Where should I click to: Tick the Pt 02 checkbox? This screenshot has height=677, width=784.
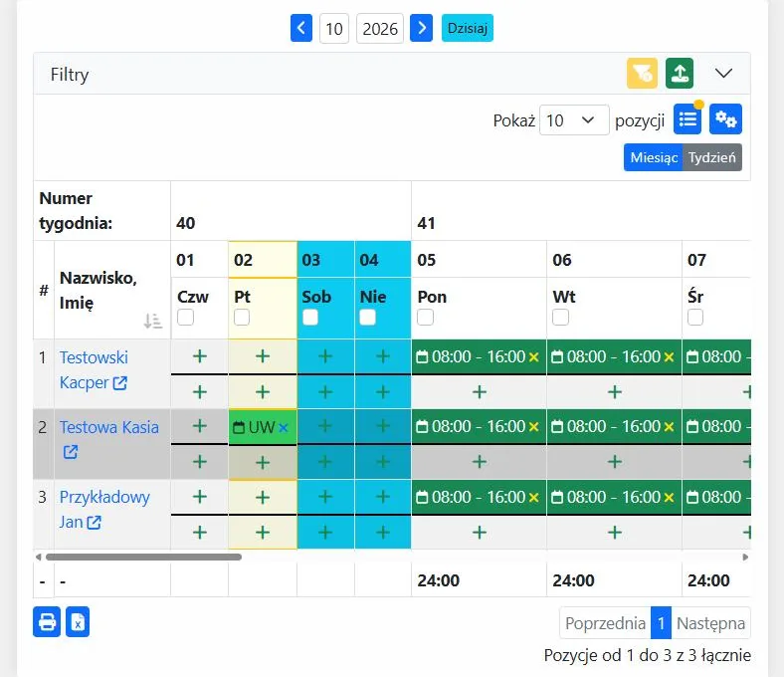click(242, 318)
